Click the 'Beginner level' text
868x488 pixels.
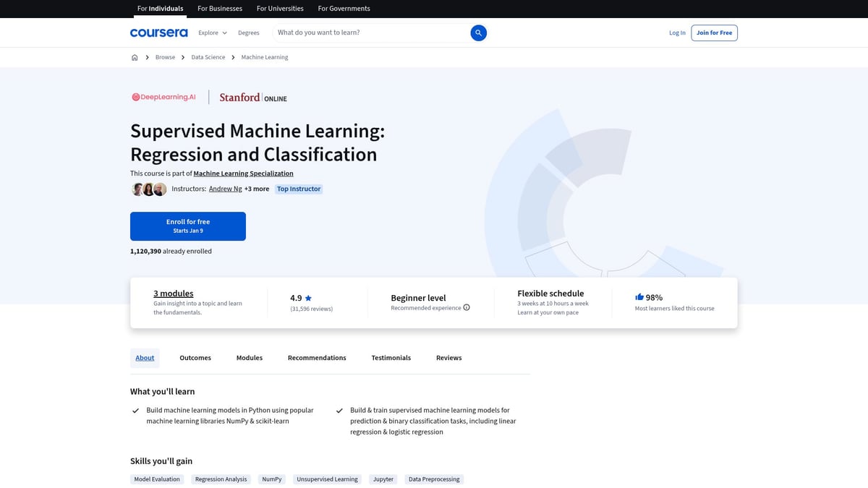coord(418,298)
